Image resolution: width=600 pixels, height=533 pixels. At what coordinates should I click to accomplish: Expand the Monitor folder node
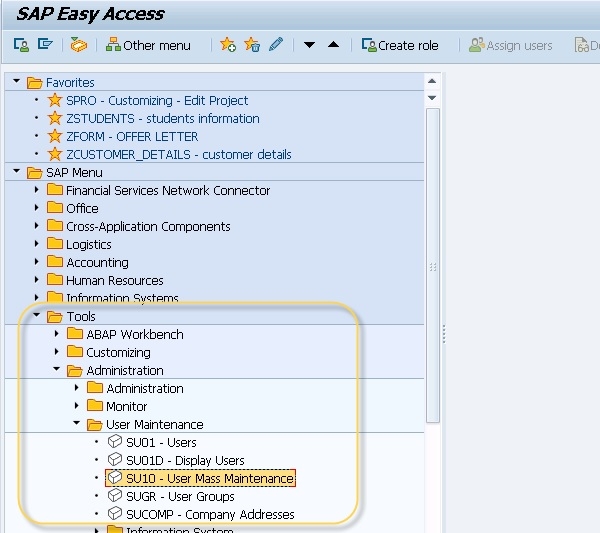(x=77, y=406)
